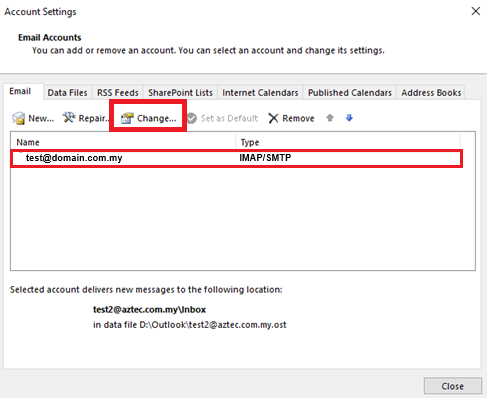Screen dimensions: 487x399
Task: Click the Change... label in toolbar
Action: [x=157, y=118]
